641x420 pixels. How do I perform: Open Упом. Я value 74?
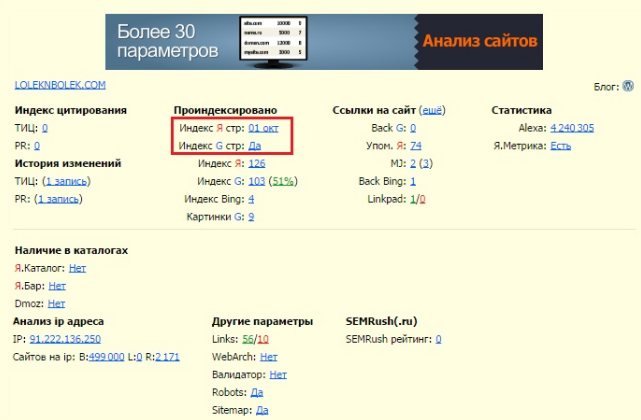click(x=416, y=146)
